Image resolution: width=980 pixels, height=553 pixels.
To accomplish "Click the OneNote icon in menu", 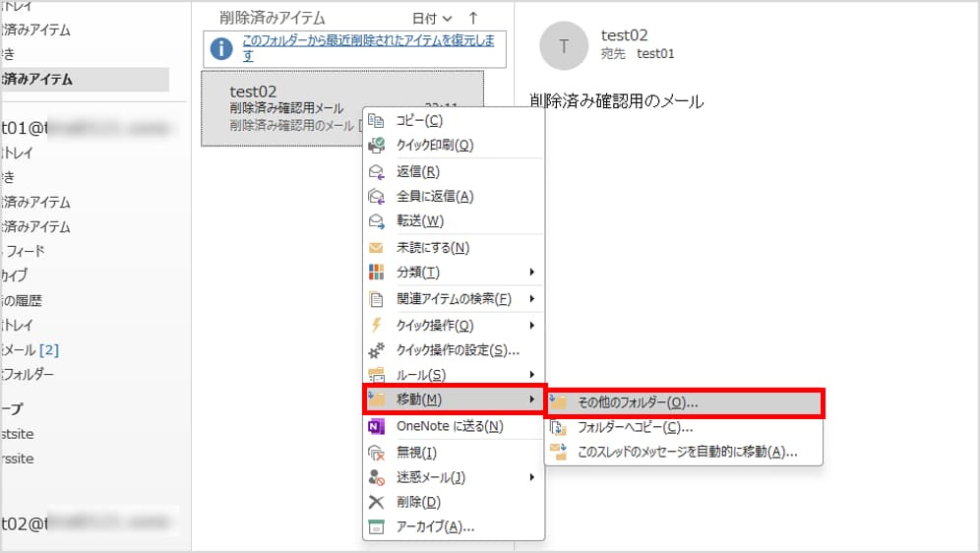I will pyautogui.click(x=375, y=426).
